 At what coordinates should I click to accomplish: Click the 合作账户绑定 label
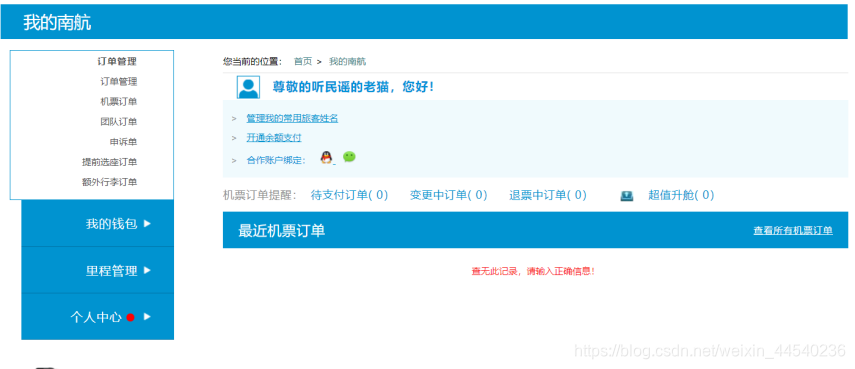276,160
